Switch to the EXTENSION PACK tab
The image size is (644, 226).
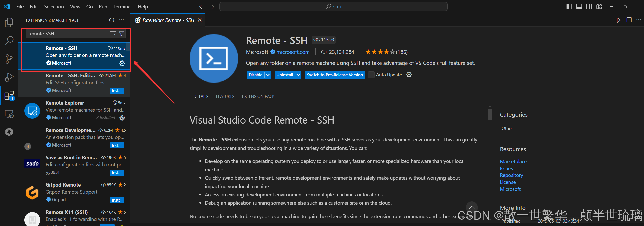coord(258,96)
